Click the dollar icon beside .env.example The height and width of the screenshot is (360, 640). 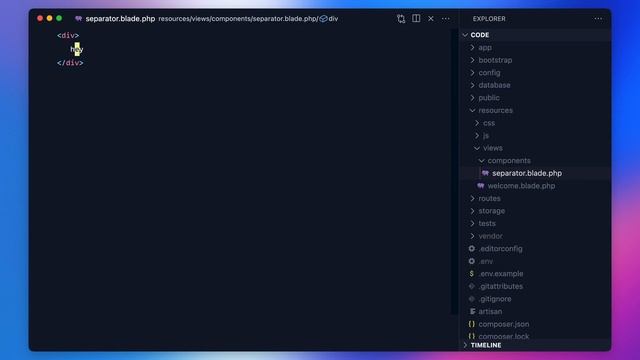tap(472, 274)
